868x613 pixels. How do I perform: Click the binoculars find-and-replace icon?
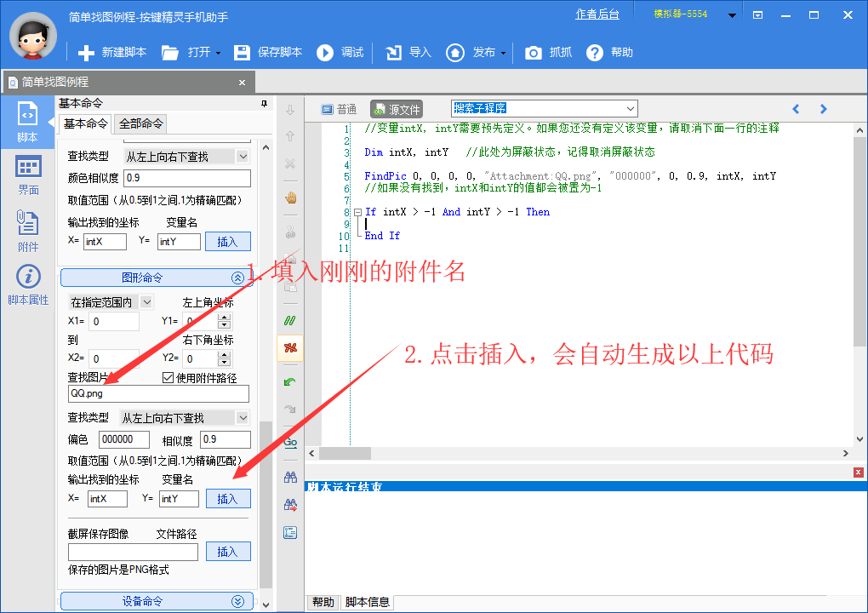pyautogui.click(x=290, y=505)
